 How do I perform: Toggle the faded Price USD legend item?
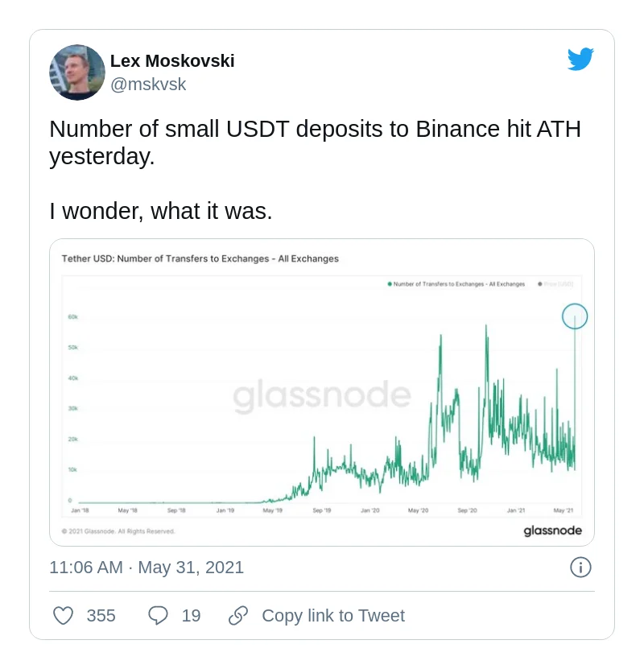pos(558,284)
